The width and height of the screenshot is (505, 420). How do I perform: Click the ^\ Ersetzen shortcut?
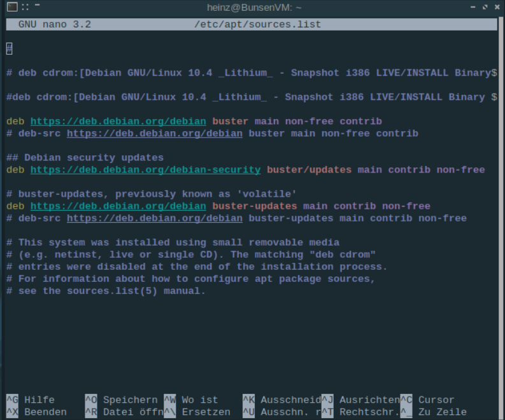[197, 412]
